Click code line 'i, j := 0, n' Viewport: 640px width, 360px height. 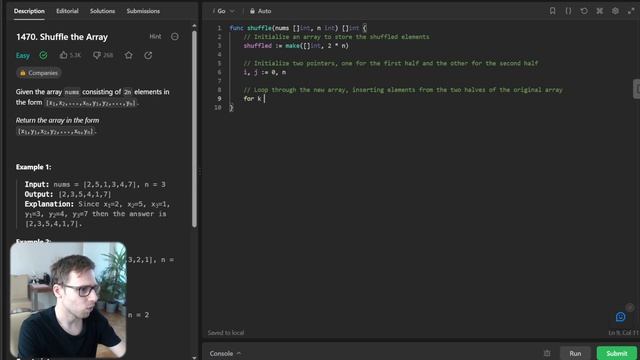(264, 72)
